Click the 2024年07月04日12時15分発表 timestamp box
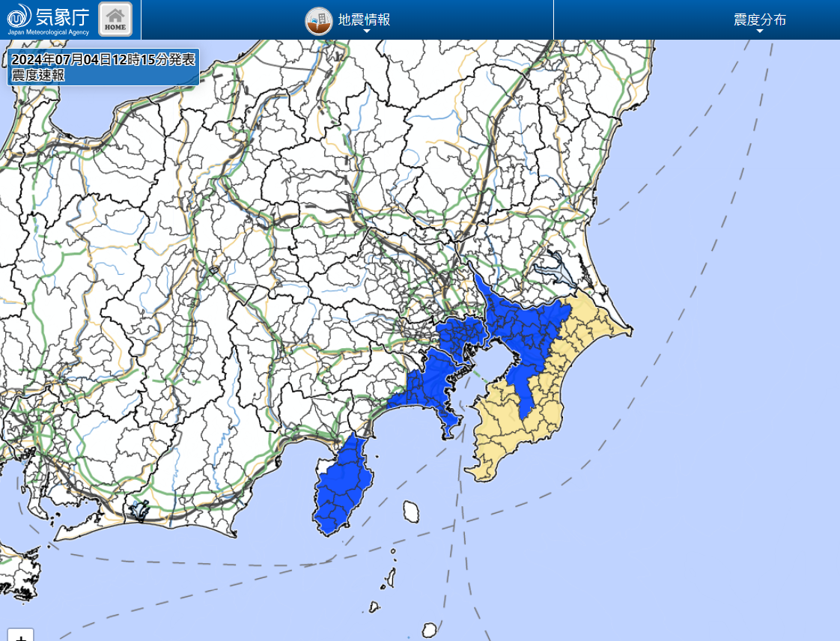Screen dimensions: 840x641 click(x=103, y=60)
